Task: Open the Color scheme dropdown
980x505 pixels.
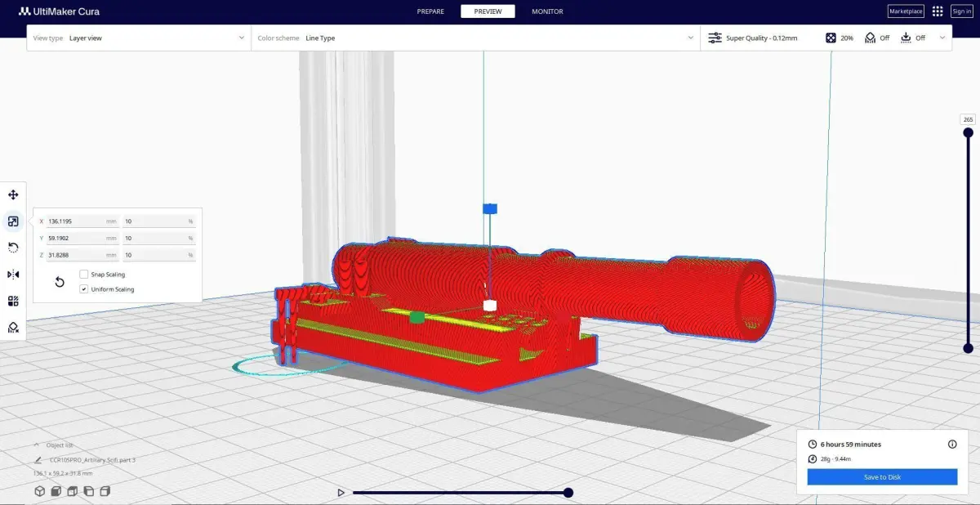Action: point(475,38)
